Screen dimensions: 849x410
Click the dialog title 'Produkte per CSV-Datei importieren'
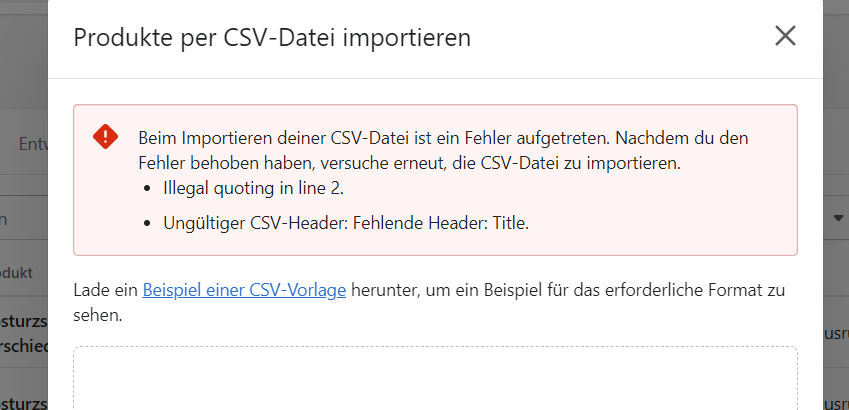coord(272,38)
